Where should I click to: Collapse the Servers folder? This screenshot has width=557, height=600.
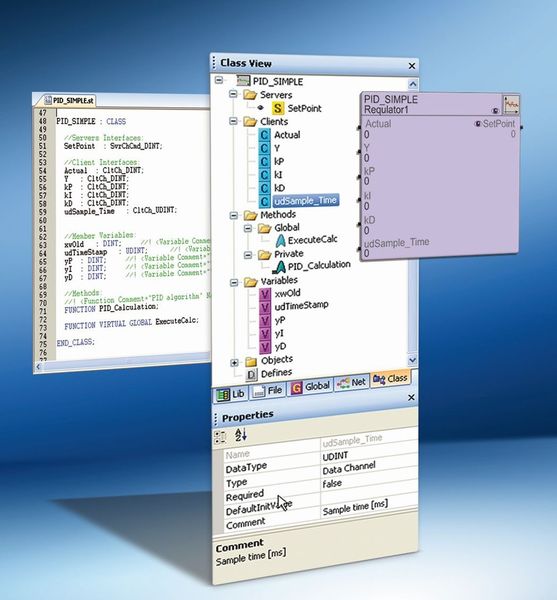[x=233, y=94]
